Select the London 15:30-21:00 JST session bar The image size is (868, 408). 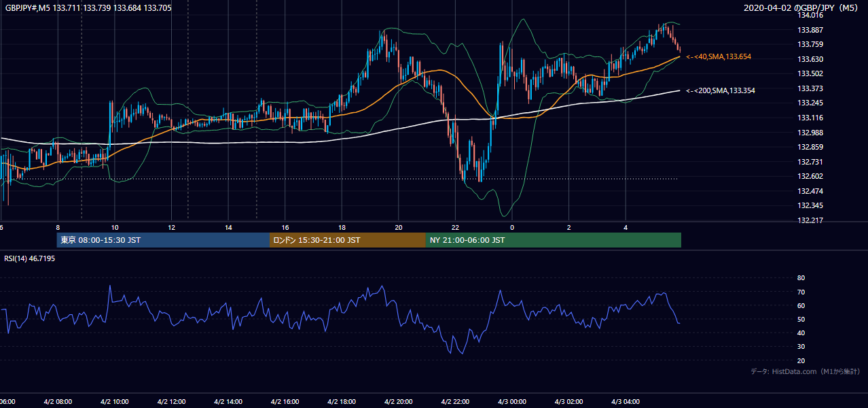pyautogui.click(x=348, y=240)
